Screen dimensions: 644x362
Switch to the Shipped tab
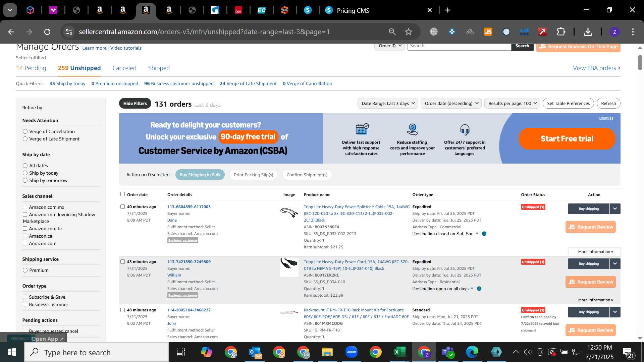coord(159,68)
